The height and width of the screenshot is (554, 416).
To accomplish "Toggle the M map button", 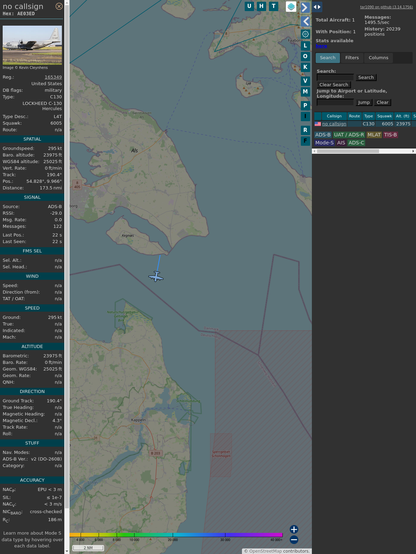I will [305, 92].
